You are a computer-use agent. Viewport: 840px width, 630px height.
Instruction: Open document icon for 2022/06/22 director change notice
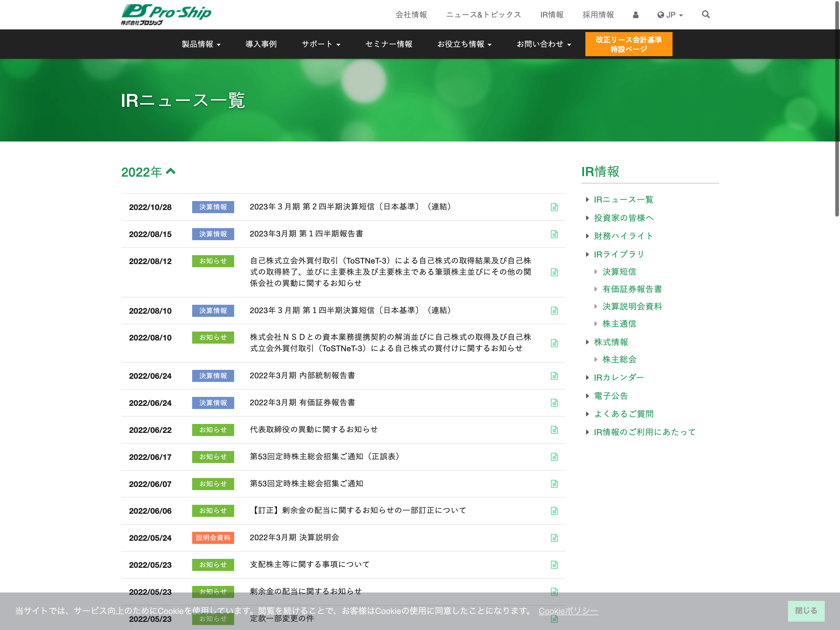tap(554, 429)
